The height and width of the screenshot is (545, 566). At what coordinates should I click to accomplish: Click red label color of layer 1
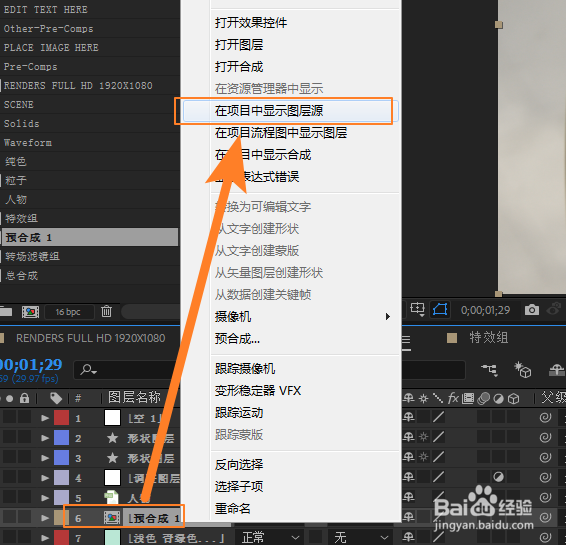61,418
